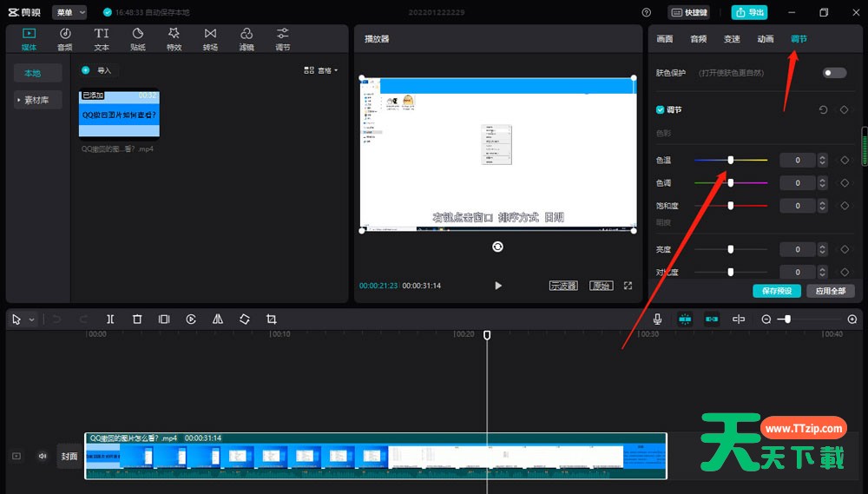Image resolution: width=868 pixels, height=494 pixels.
Task: Click the crop tool in timeline toolbar
Action: pos(272,319)
